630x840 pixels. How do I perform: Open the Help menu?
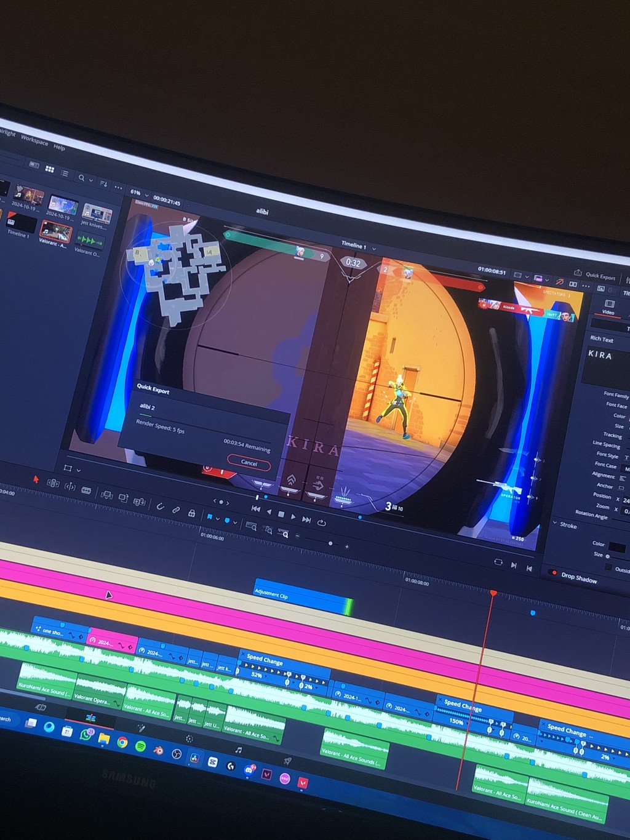(59, 147)
